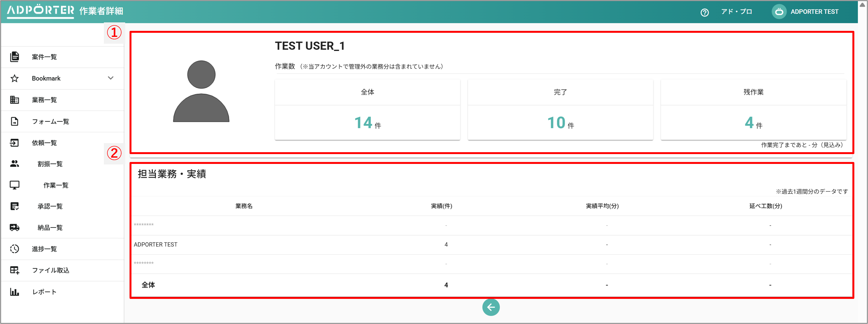Click the ADPORTER TEST row in the table
868x324 pixels.
pos(156,244)
